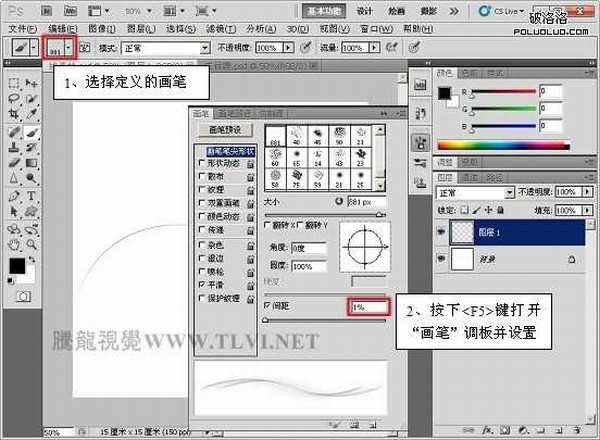Open Mini Bridge from the application bar
The width and height of the screenshot is (600, 440).
(70, 11)
